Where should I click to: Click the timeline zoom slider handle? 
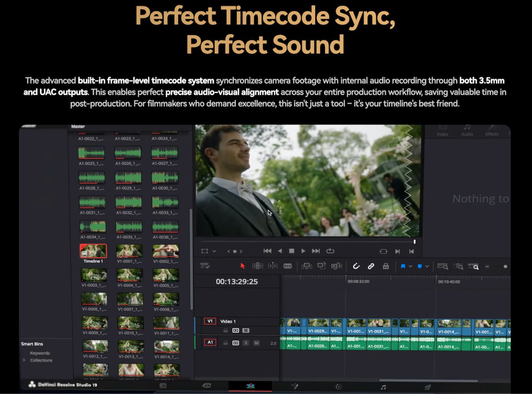(505, 266)
